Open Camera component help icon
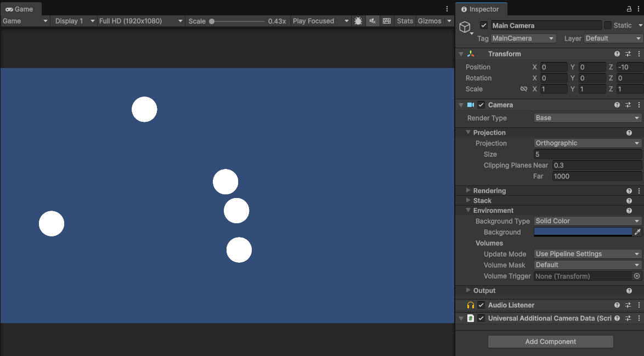The image size is (644, 356). click(617, 105)
